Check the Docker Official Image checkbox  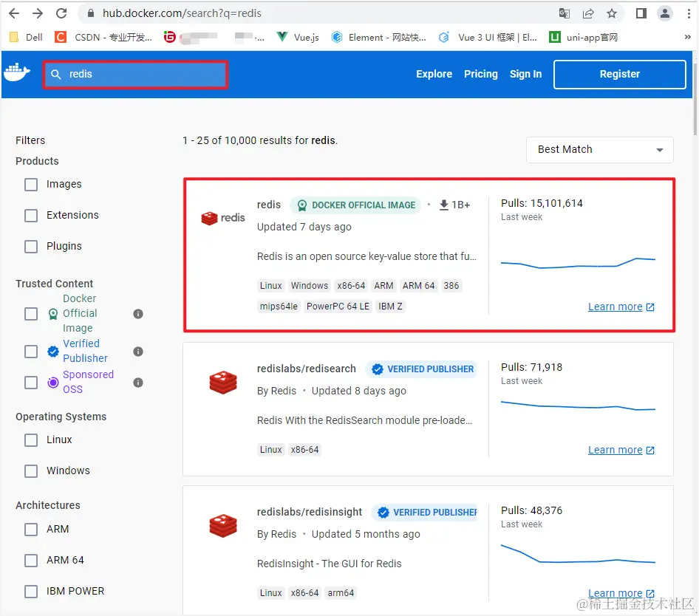click(x=31, y=314)
